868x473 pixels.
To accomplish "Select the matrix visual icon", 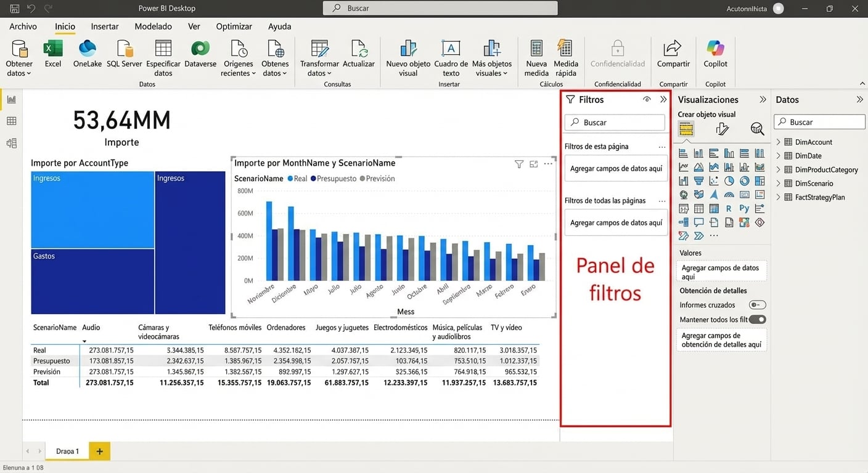I will 713,208.
